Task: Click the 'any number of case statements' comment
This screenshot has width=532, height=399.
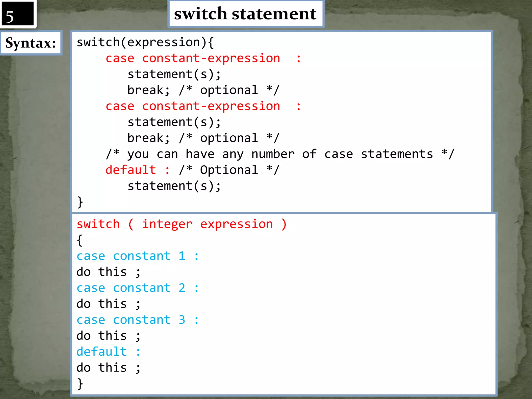Action: [280, 154]
